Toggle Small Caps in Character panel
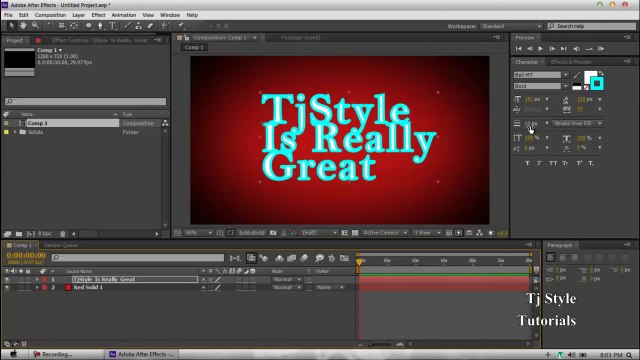640x360 pixels. (x=565, y=163)
